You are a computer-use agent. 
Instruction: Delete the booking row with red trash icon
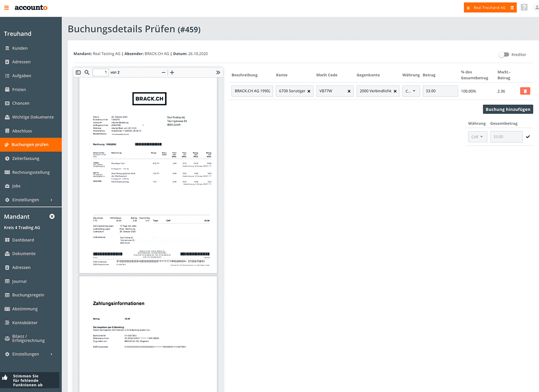pos(525,91)
